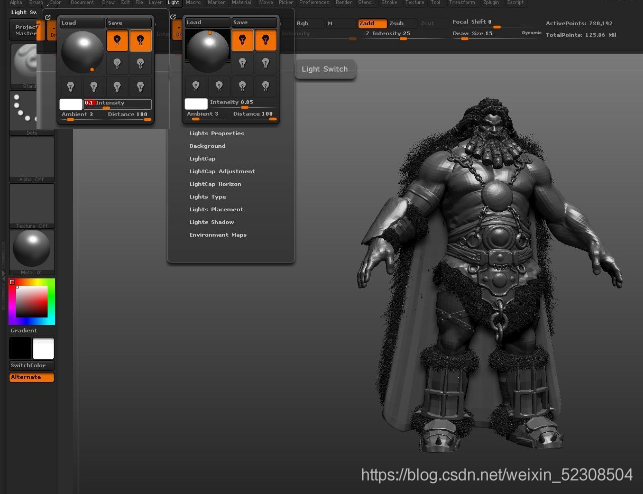
Task: Open the Document menu
Action: pyautogui.click(x=82, y=2)
